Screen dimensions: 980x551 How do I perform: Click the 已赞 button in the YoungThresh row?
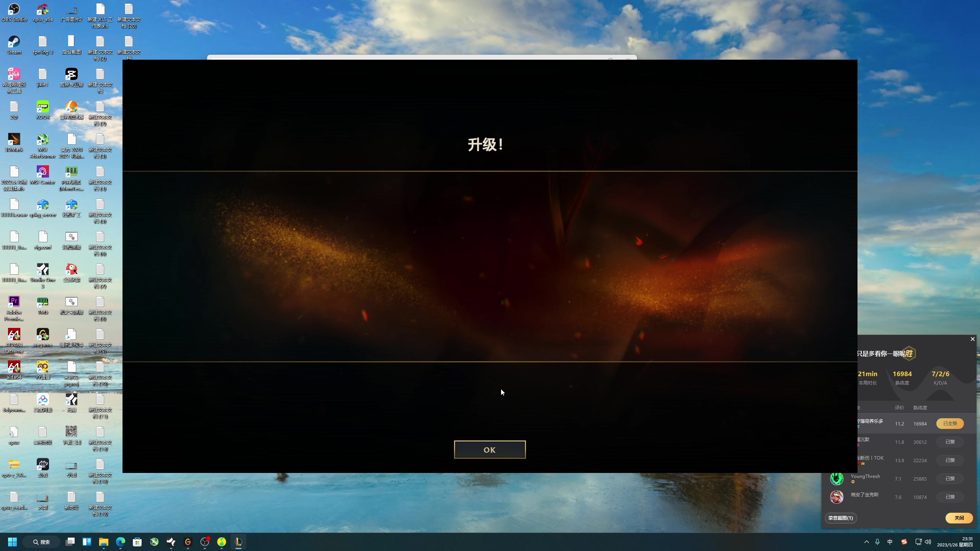point(950,478)
